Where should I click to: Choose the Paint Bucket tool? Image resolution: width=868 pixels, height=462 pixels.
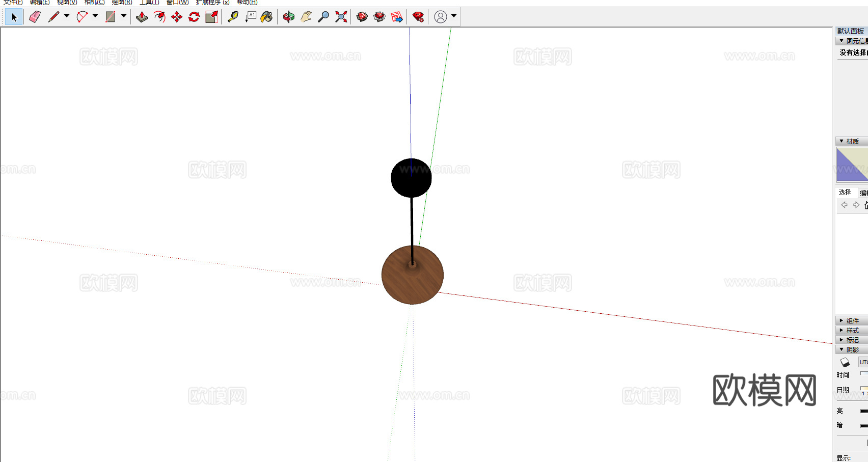266,17
